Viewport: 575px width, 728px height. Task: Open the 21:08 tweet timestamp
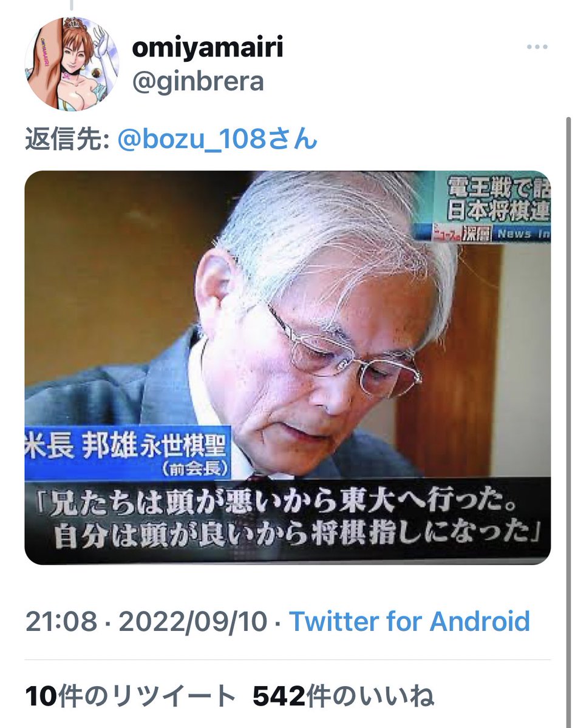(61, 621)
